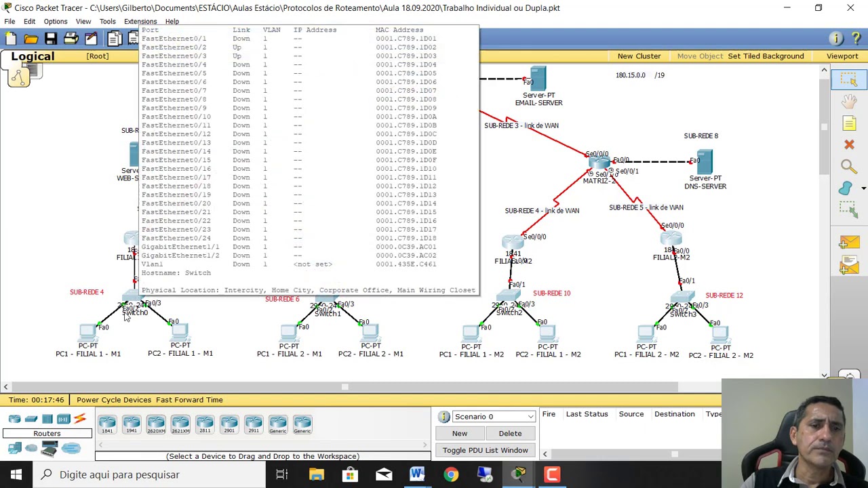Save the project with floppy disk icon
This screenshot has width=868, height=488.
coord(51,39)
